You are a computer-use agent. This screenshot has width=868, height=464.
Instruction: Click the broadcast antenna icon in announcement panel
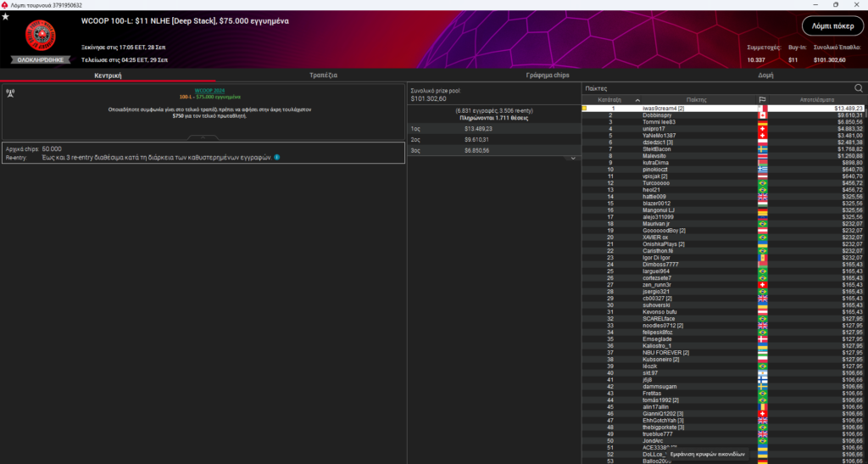click(10, 92)
